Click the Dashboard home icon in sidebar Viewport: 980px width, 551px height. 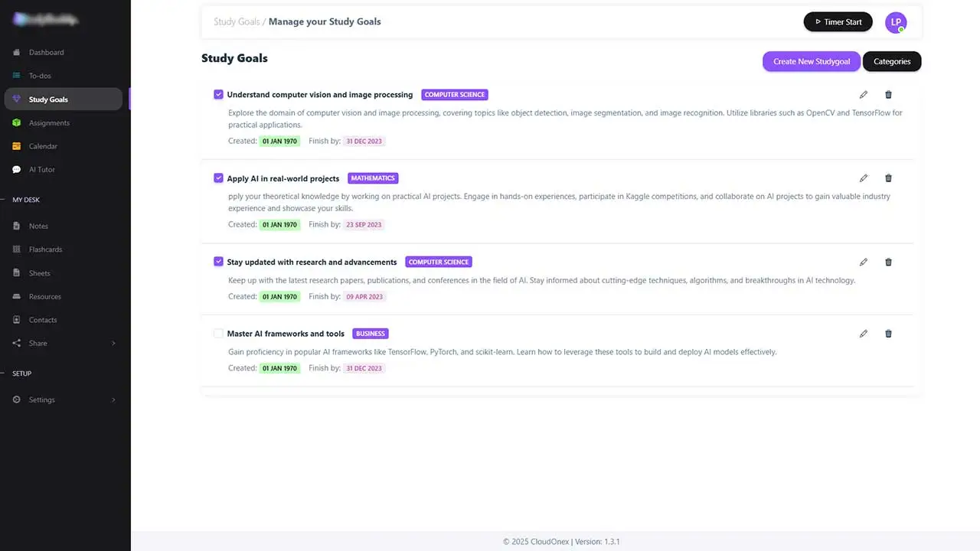(17, 53)
